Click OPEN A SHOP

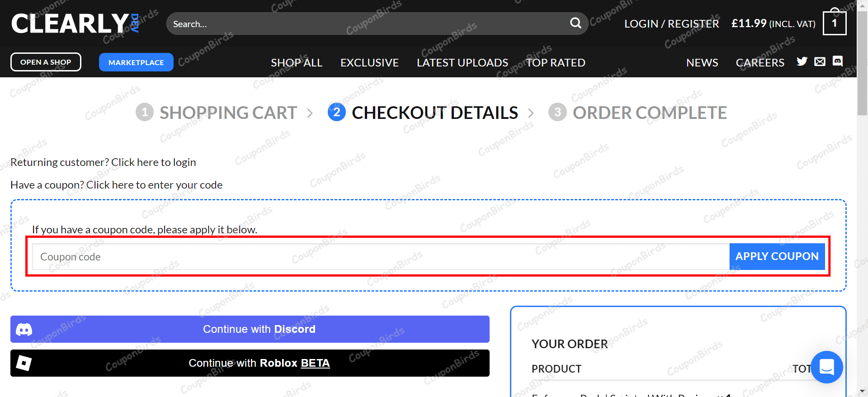45,62
